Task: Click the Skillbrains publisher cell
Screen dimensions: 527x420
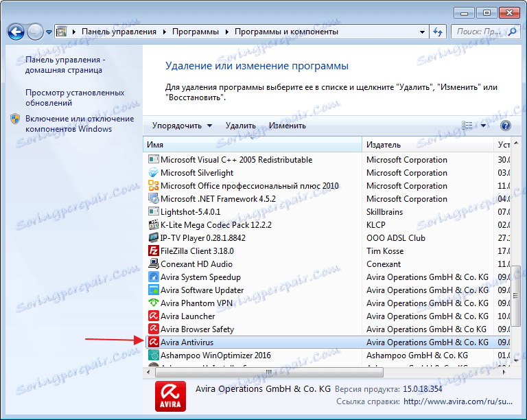Action: pyautogui.click(x=384, y=212)
